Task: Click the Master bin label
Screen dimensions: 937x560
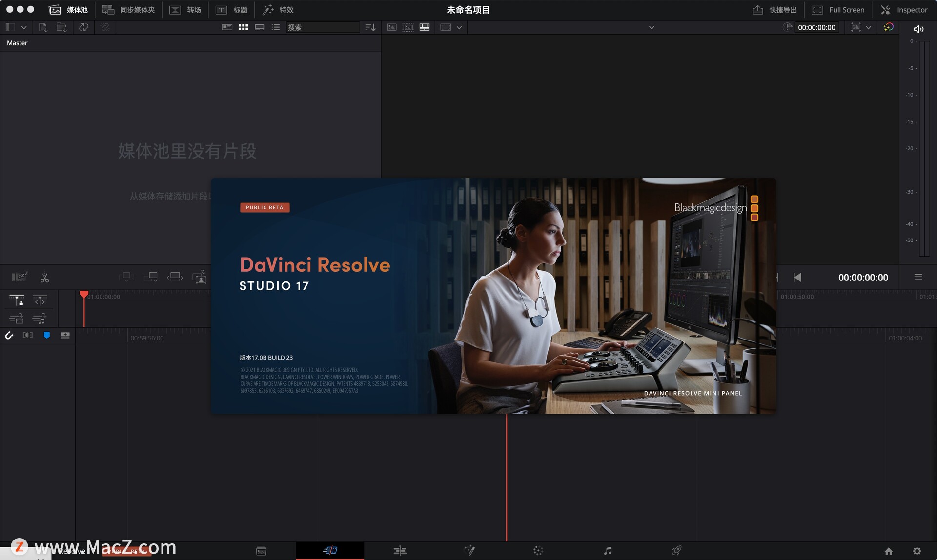Action: [x=17, y=43]
